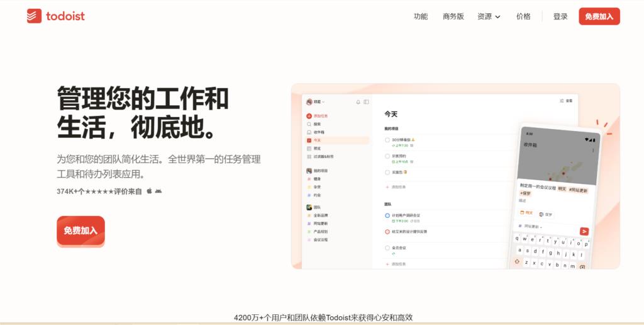This screenshot has width=644, height=325.
Task: Click the 登录 link
Action: [x=560, y=16]
